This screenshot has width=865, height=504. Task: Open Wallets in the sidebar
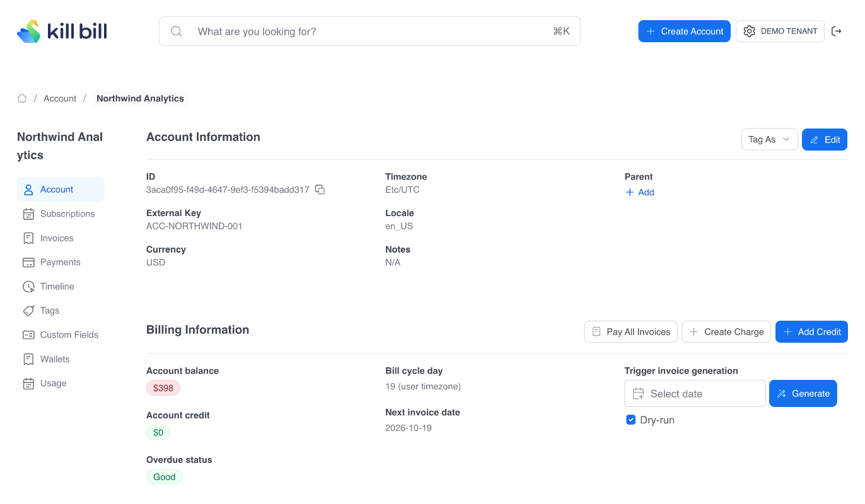pos(61,359)
